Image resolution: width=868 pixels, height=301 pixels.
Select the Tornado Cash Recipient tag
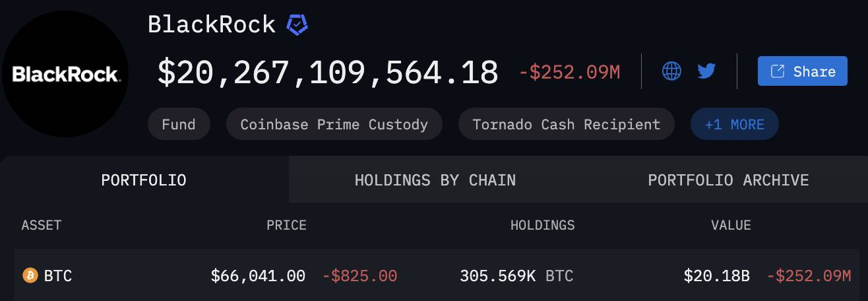click(x=567, y=124)
